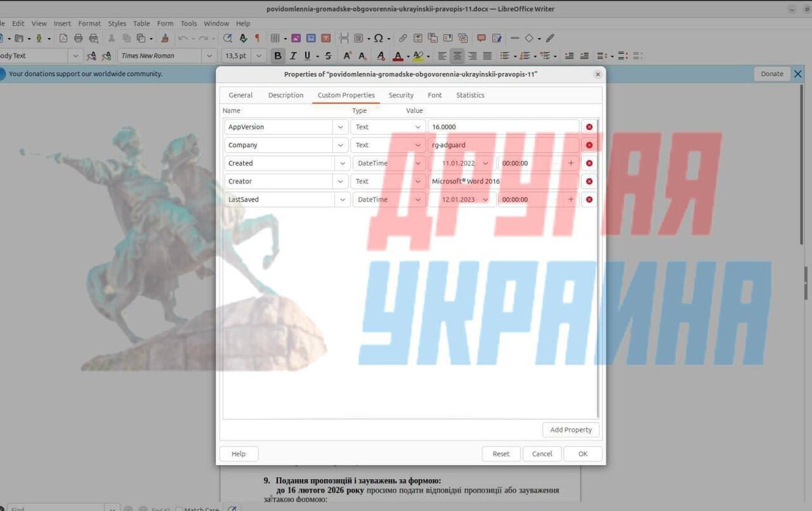Click the Show Draw Functions pencil icon
This screenshot has height=511, width=812.
pyautogui.click(x=550, y=39)
